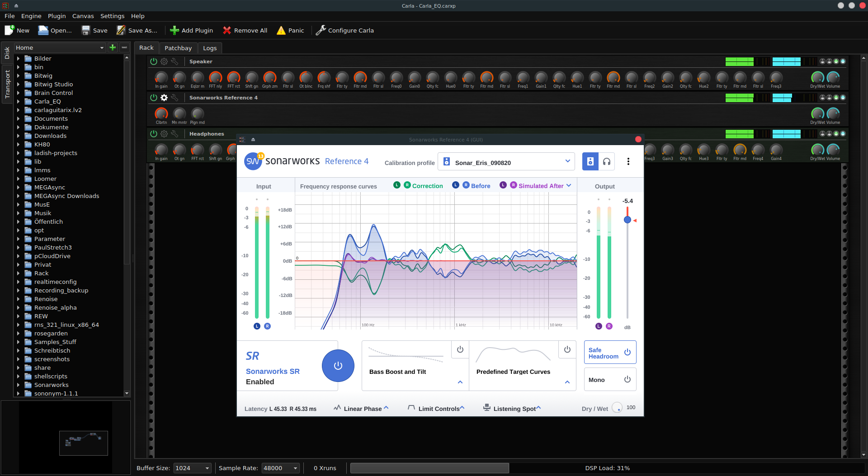Switch to the Logs tab
This screenshot has width=868, height=476.
coord(210,48)
